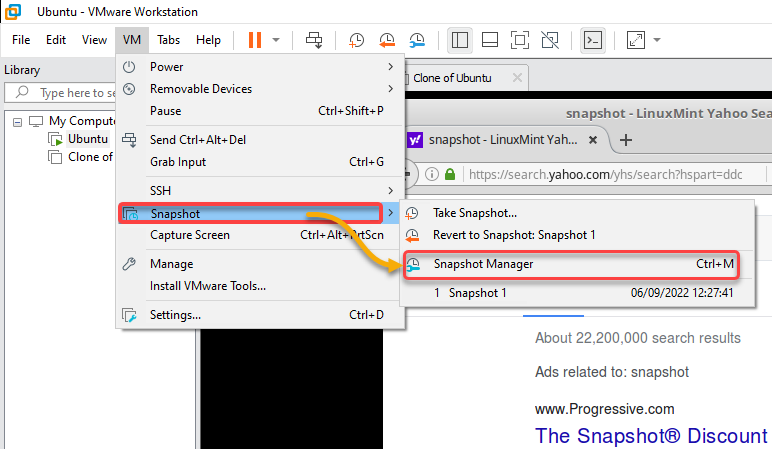The image size is (772, 449).
Task: Click the Library search field
Action: click(60, 93)
